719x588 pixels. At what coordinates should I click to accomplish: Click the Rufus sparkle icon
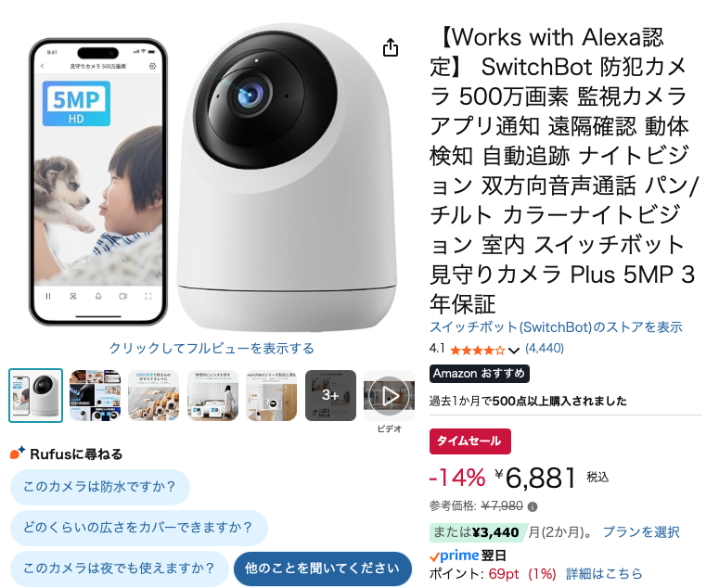pyautogui.click(x=18, y=454)
